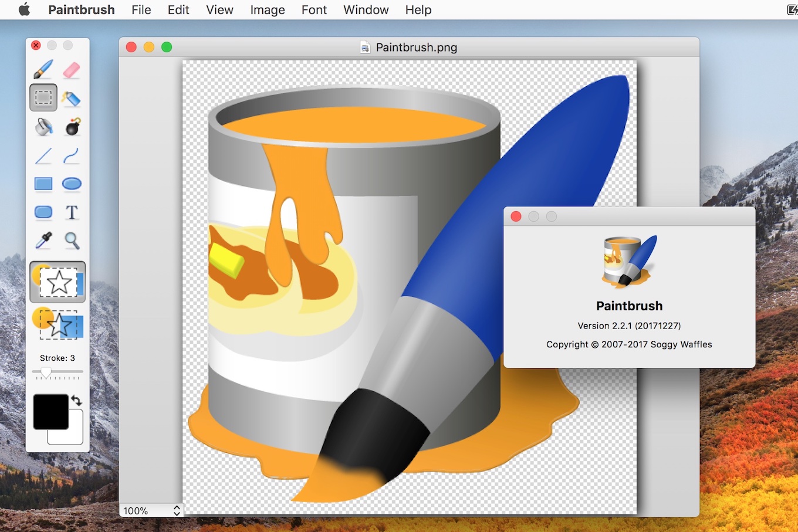
Task: Select the Rounded Rectangle tool
Action: coord(43,212)
